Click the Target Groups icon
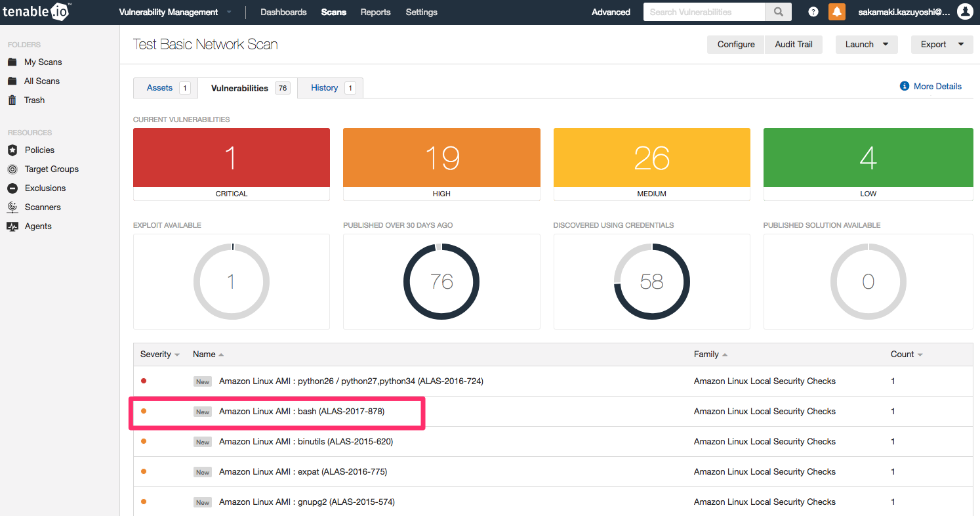This screenshot has height=516, width=980. click(x=12, y=169)
